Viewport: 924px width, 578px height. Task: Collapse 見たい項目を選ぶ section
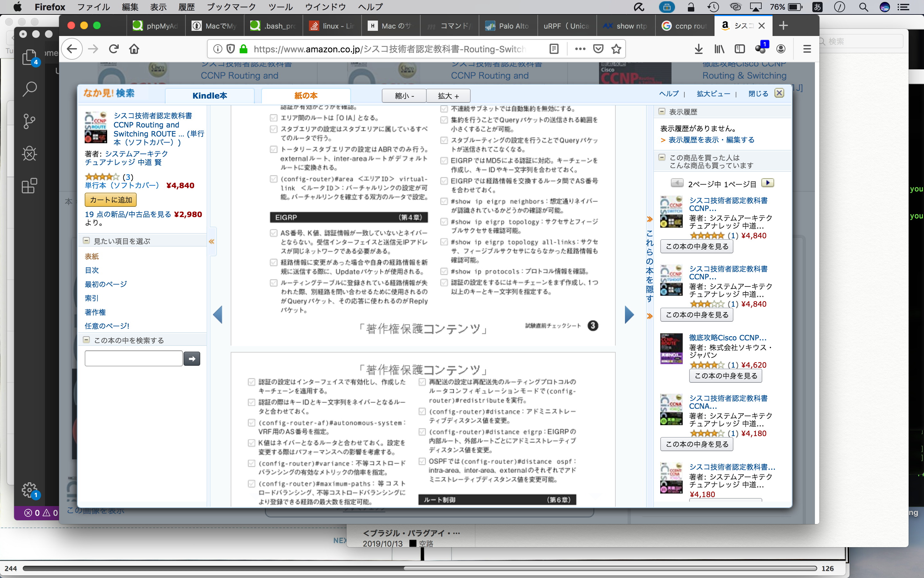(x=86, y=241)
